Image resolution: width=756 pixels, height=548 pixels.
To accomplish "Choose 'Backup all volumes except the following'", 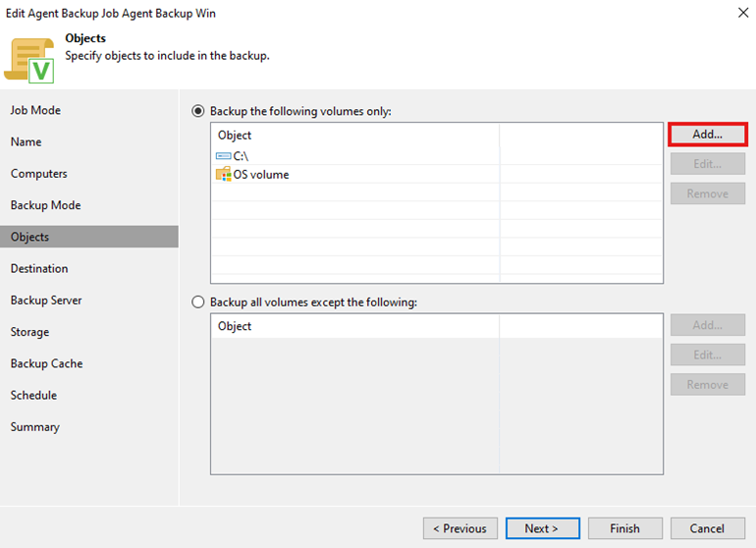I will pos(199,302).
